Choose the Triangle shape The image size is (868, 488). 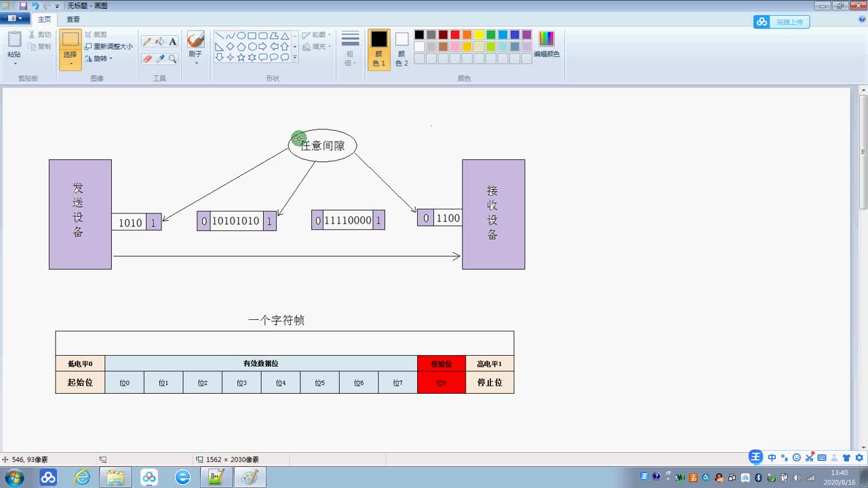pos(285,36)
